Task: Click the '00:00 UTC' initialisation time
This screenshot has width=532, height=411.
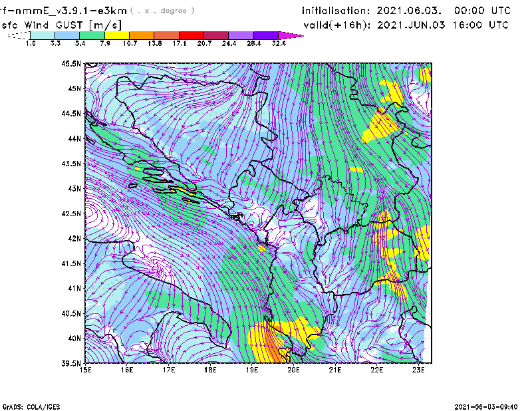Action: tap(482, 11)
